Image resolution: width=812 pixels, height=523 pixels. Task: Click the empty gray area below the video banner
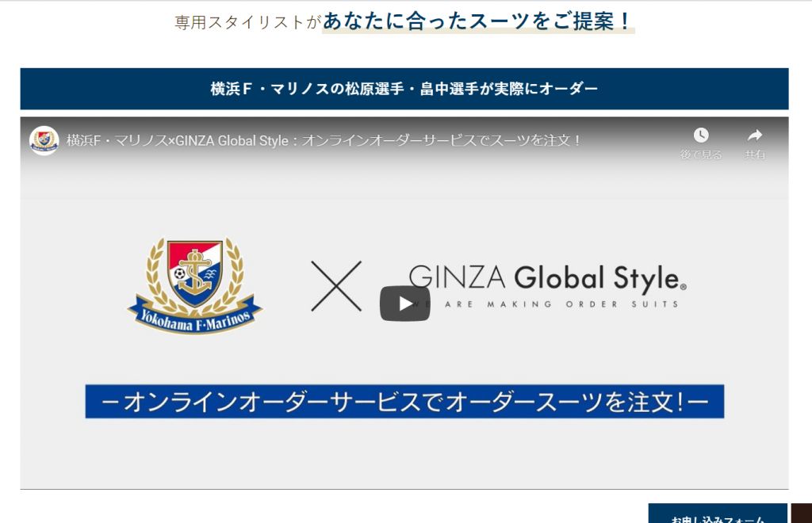[x=404, y=452]
